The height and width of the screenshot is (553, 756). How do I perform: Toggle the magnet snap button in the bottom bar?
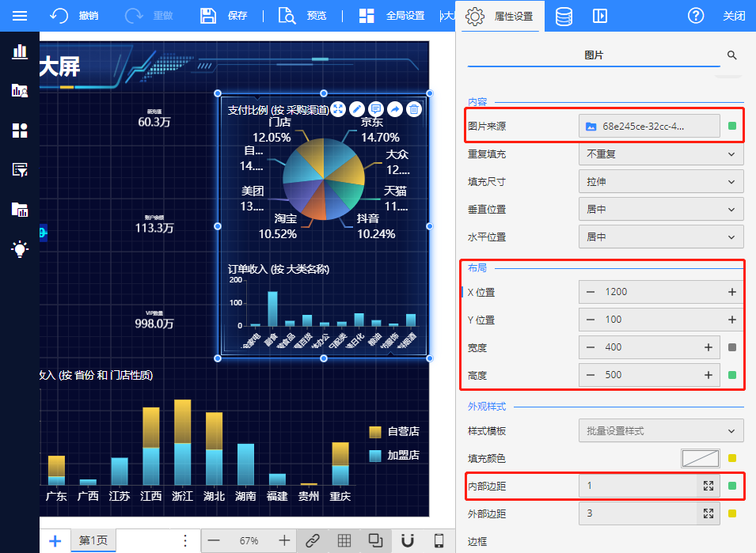point(408,540)
